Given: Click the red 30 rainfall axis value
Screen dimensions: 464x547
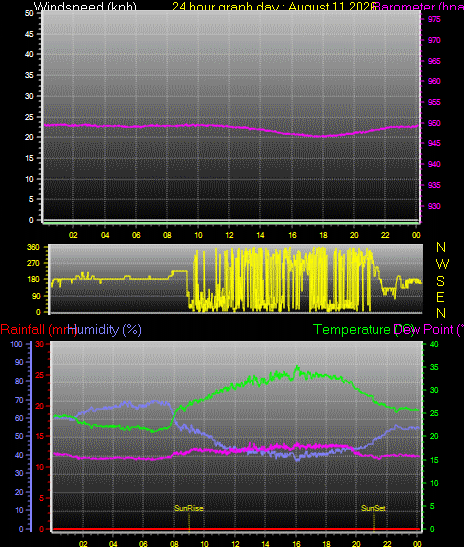Looking at the screenshot, I should coord(40,344).
